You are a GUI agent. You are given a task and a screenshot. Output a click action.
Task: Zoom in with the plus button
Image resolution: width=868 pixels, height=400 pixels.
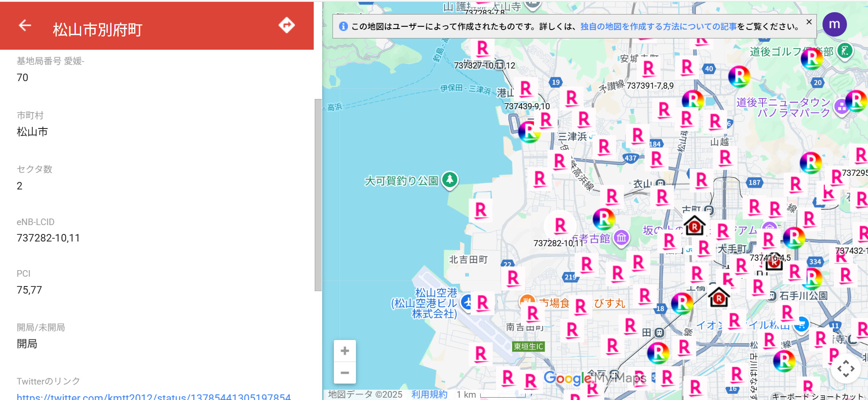pos(345,351)
